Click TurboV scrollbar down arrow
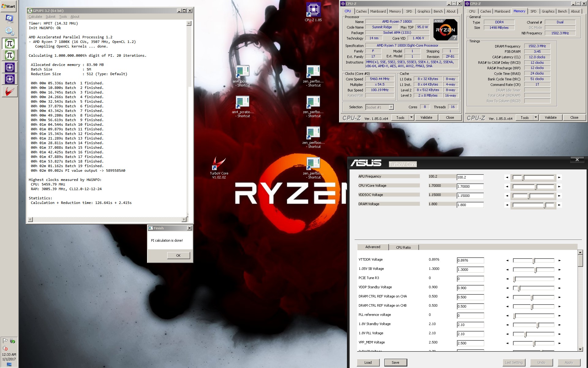 [x=580, y=349]
